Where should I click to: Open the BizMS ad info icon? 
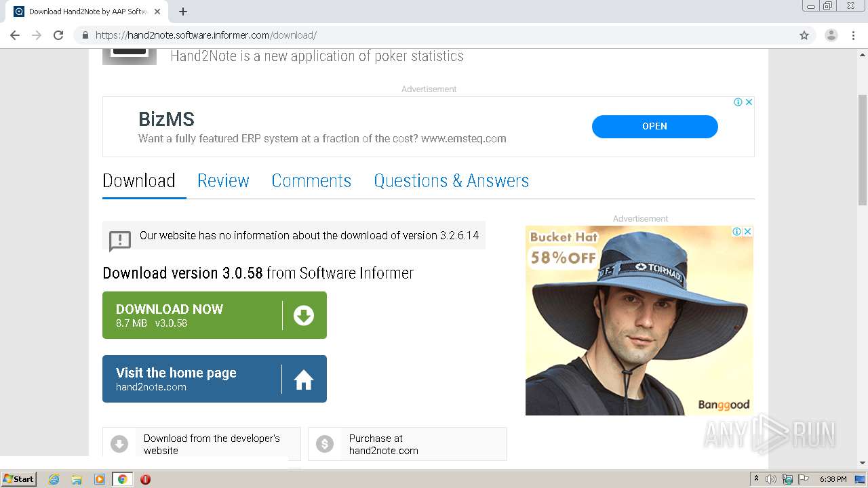point(738,102)
